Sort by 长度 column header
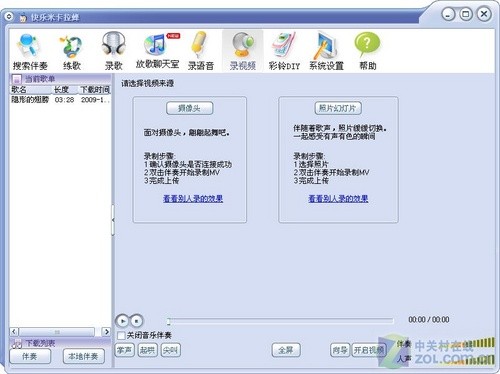The image size is (500, 374). 65,90
